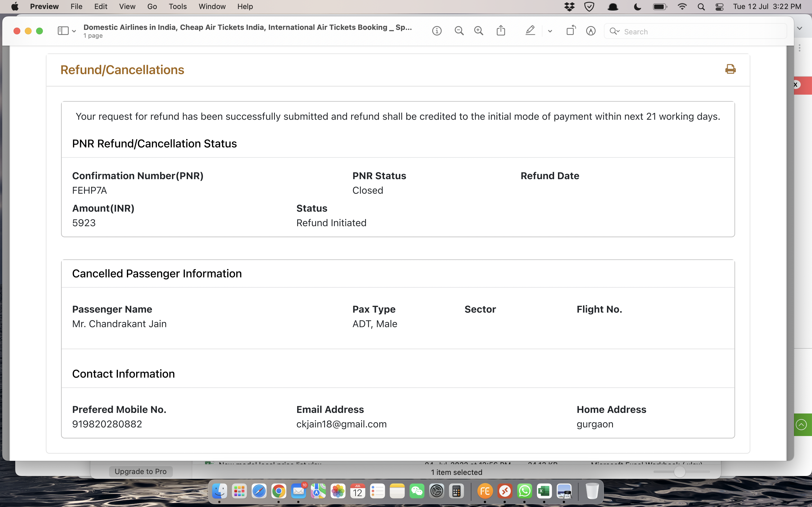
Task: Show the Markup toolbar
Action: tap(591, 31)
